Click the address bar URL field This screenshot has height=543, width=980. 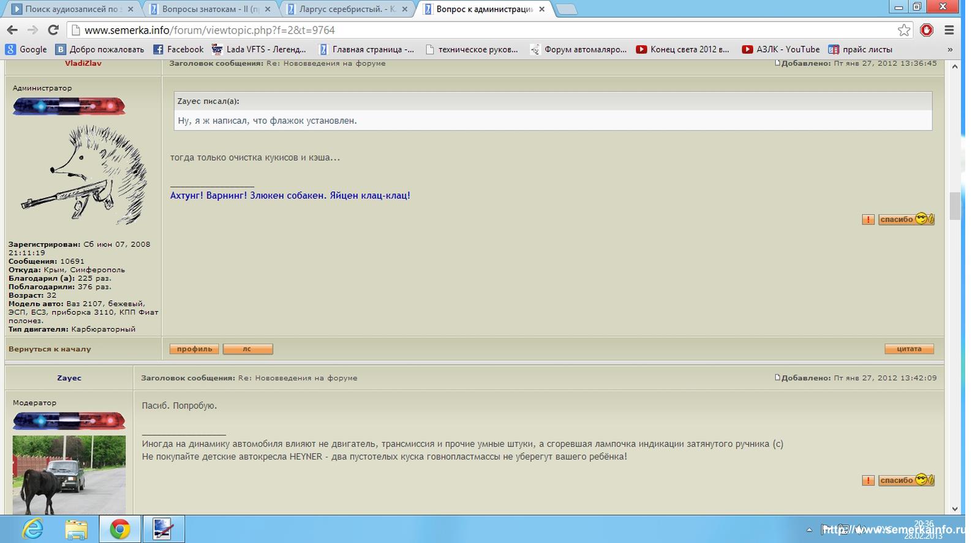[x=484, y=30]
